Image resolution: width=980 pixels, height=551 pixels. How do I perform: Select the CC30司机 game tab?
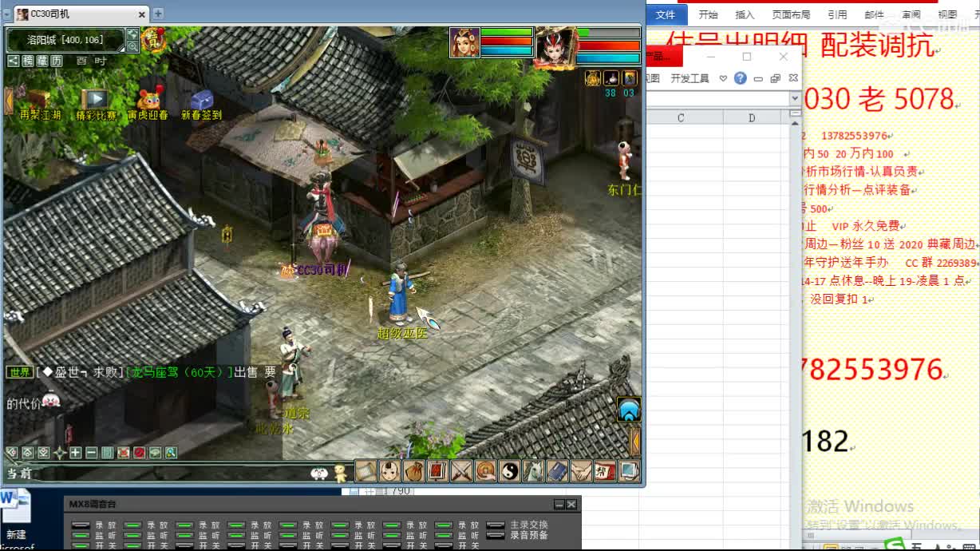(80, 14)
